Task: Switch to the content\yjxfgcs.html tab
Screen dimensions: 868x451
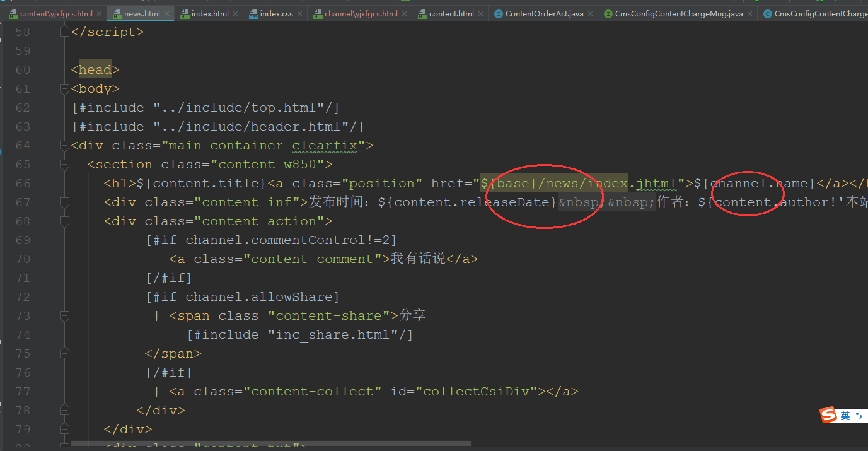Action: (55, 14)
